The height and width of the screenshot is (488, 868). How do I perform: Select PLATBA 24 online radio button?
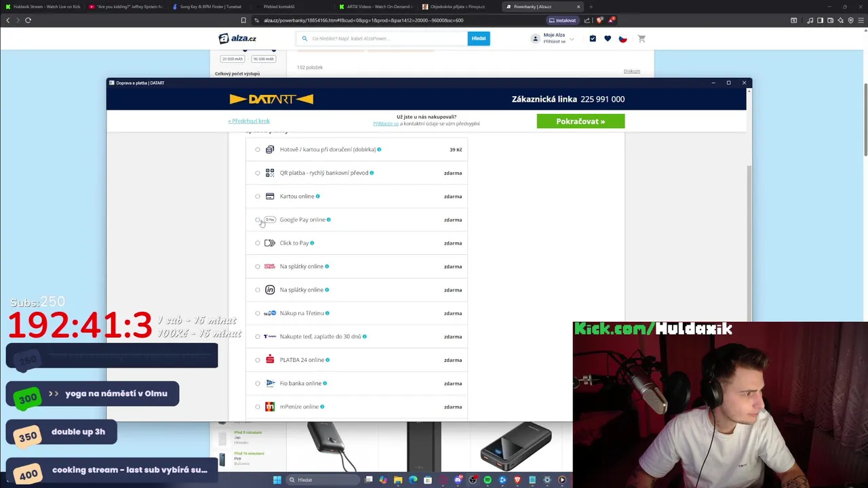pos(258,360)
